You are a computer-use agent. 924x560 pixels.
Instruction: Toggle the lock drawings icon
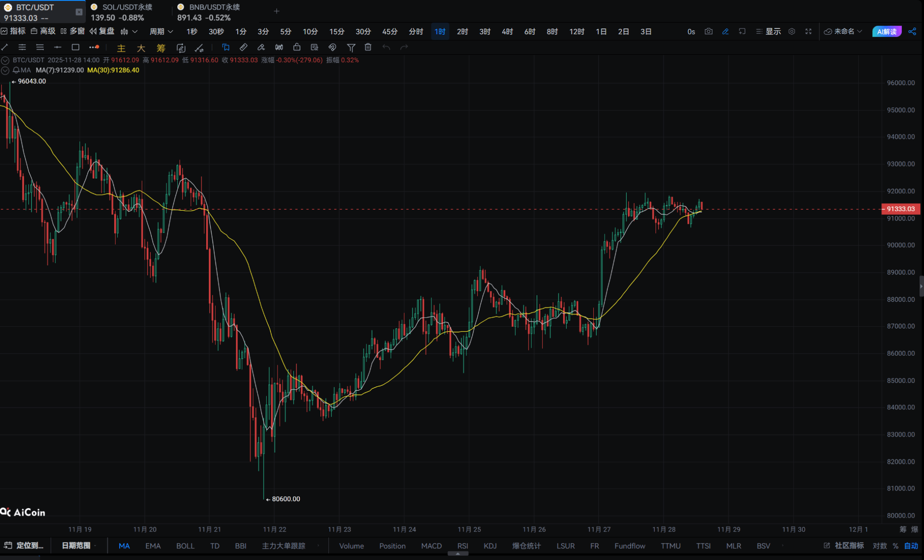pyautogui.click(x=296, y=47)
